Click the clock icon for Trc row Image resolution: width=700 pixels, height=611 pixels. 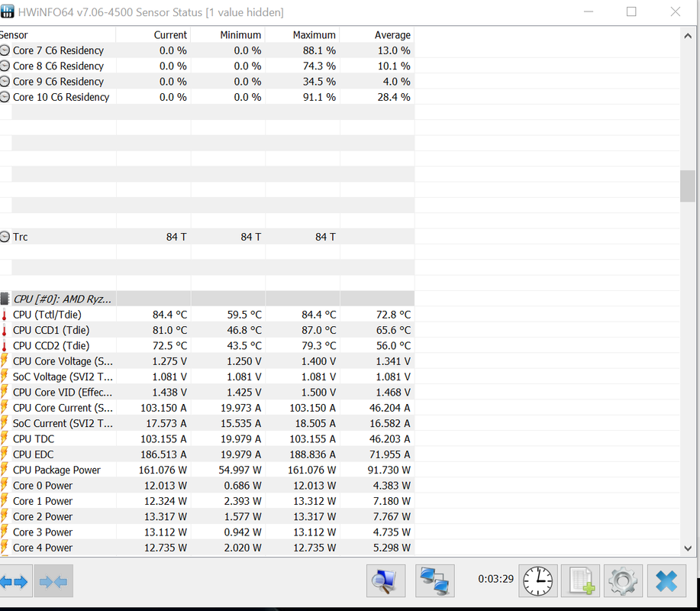(5, 237)
